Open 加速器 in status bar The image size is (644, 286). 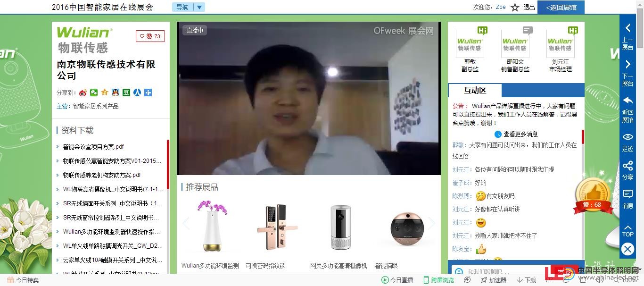(493, 280)
